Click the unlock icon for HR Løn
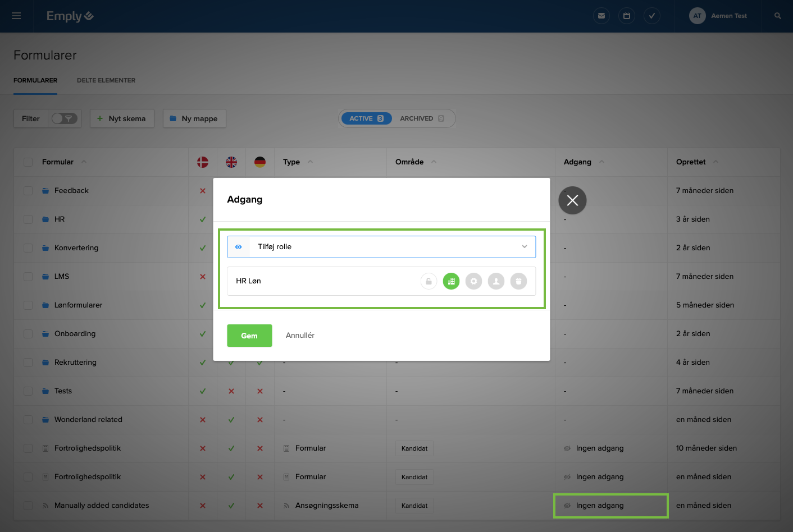793x532 pixels. coord(429,281)
